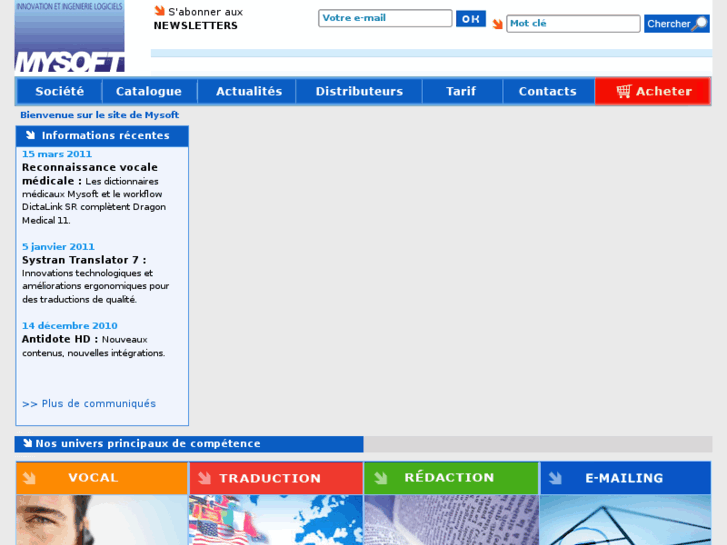Open the VOCAL category banner

click(102, 478)
